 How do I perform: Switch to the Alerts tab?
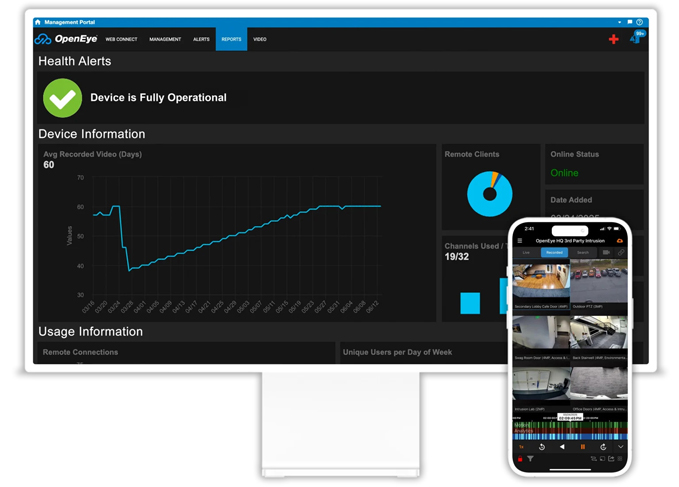tap(201, 39)
